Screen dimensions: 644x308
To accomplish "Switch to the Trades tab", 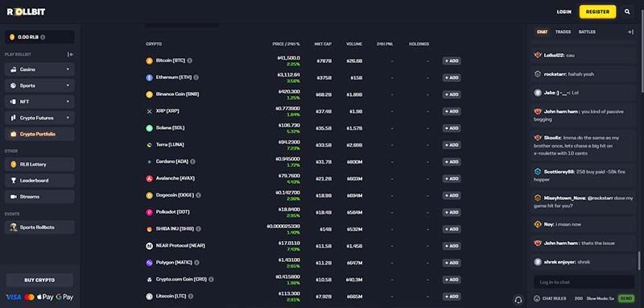I will (563, 31).
